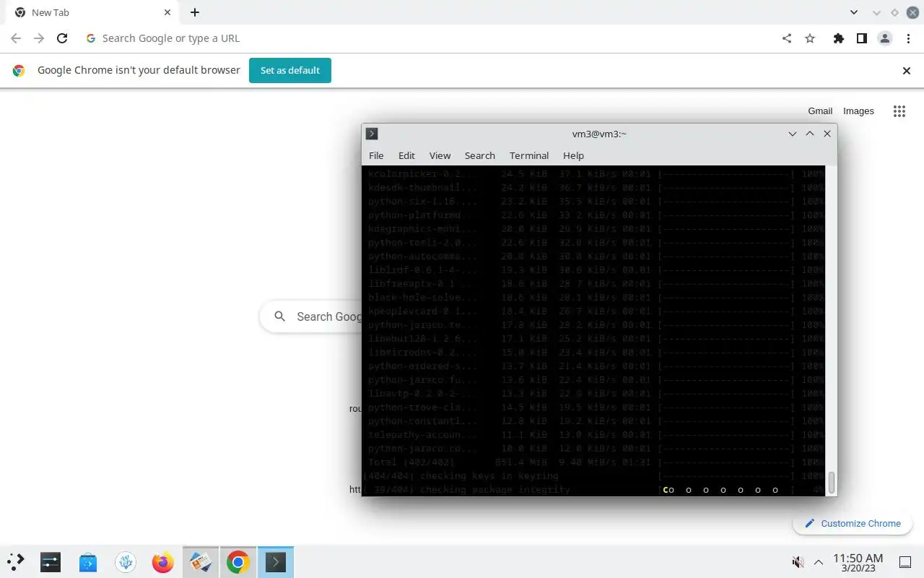Open the application launcher in the taskbar
Screen dimensions: 924x578
[x=15, y=562]
